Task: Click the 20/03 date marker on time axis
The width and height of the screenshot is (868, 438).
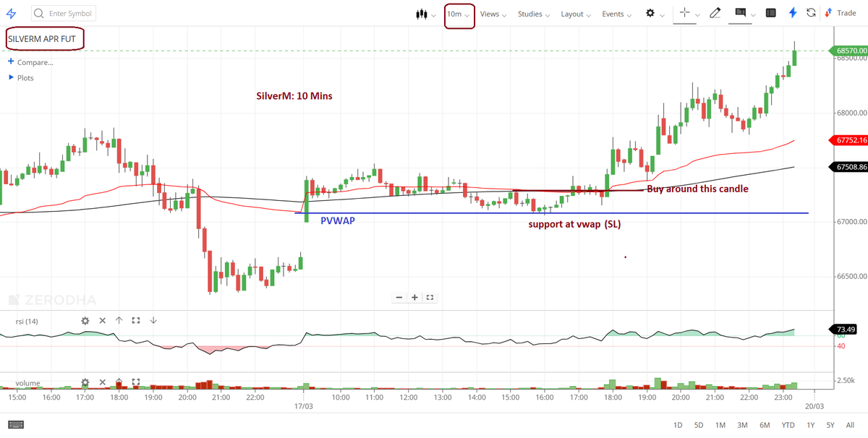Action: [x=814, y=406]
